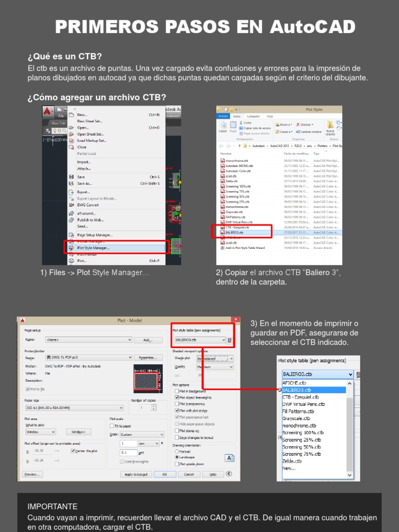Click the eTransmit icon
Viewport: 399px width, 532px height.
pyautogui.click(x=71, y=214)
